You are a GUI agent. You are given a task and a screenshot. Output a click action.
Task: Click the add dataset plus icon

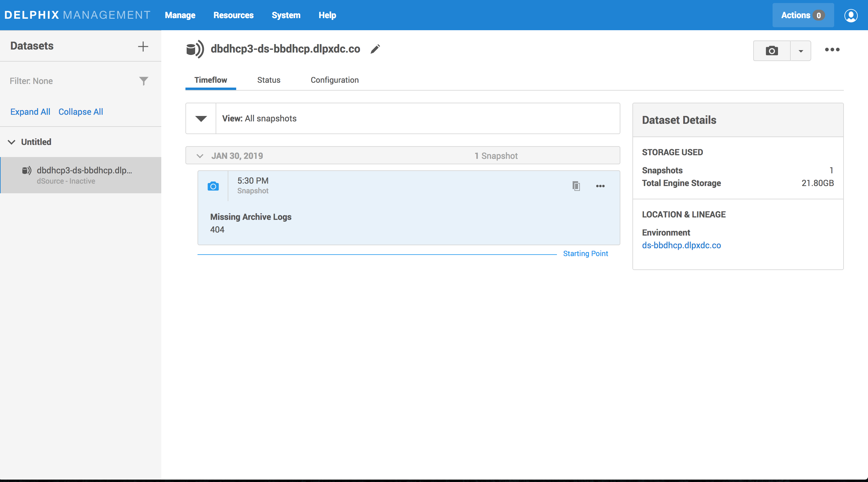[143, 47]
